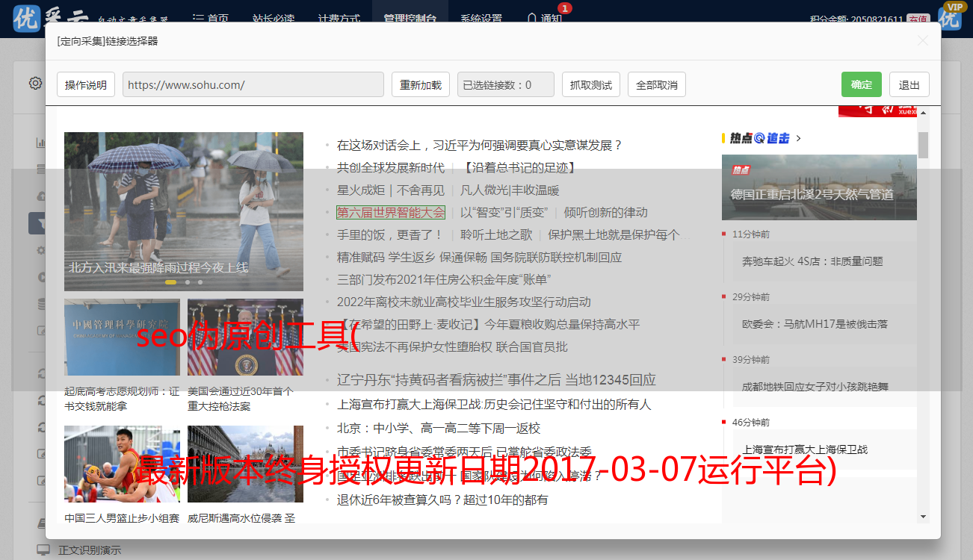Click the settings gear icon behind dialog
Viewport: 973px width, 560px height.
pyautogui.click(x=35, y=83)
